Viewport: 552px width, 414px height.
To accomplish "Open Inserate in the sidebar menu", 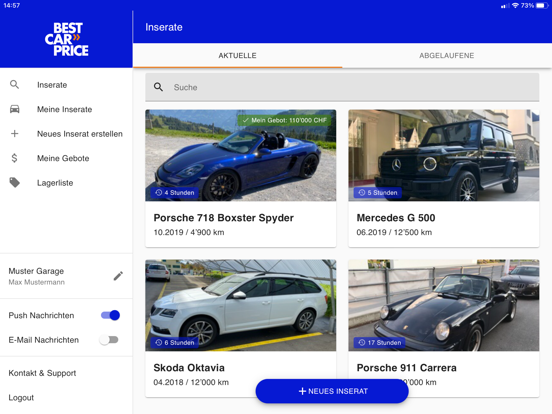I will click(x=66, y=85).
